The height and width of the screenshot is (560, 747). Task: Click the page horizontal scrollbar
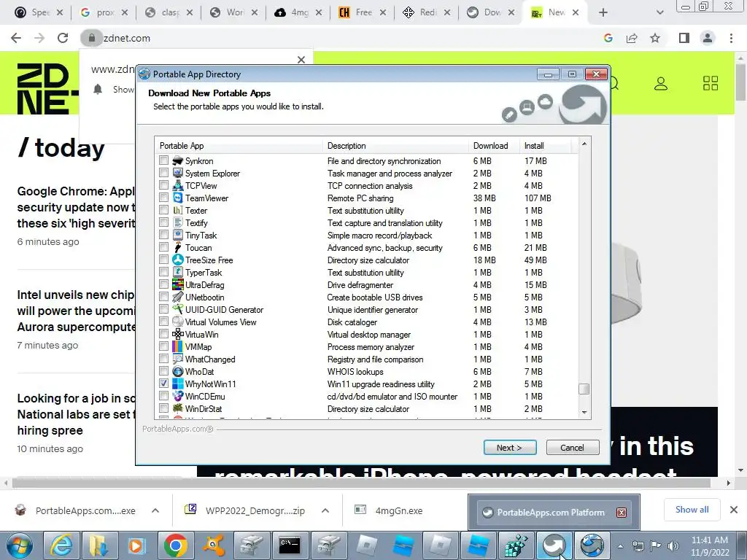361,483
